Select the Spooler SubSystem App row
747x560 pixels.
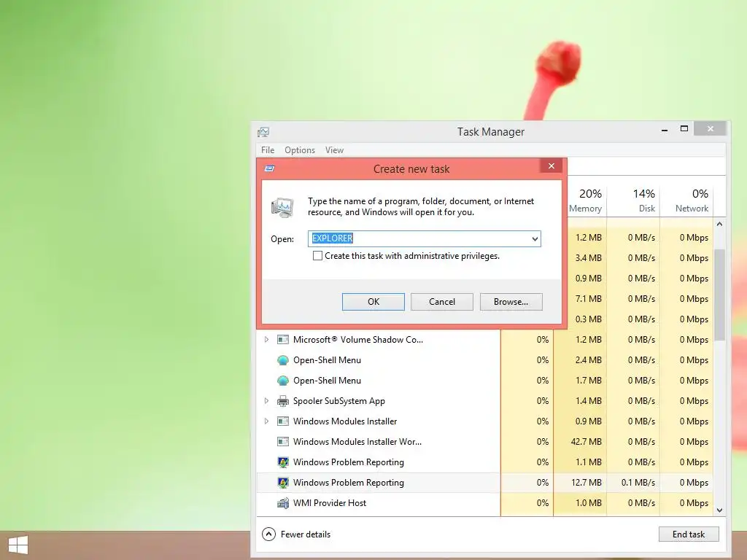point(485,401)
